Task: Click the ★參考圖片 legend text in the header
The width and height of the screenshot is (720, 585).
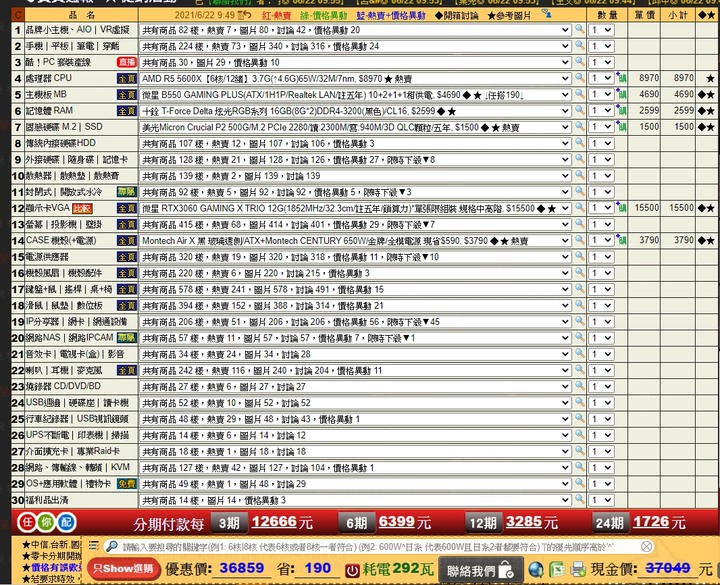Action: coord(509,15)
